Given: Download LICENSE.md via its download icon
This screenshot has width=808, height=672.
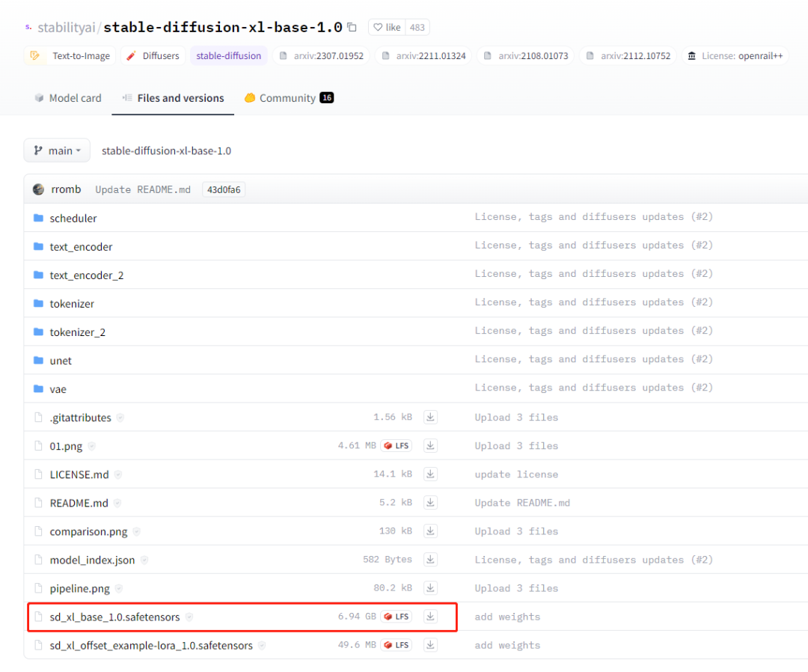Looking at the screenshot, I should point(430,474).
